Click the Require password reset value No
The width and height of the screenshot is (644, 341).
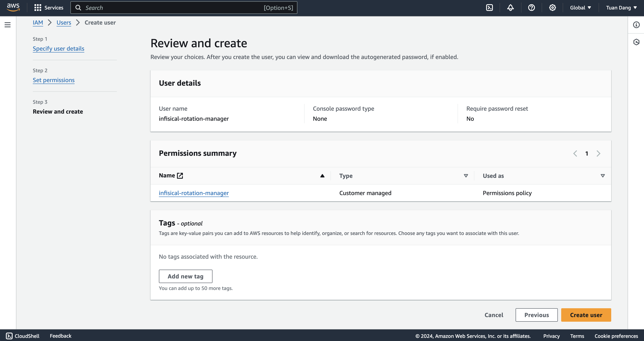[470, 119]
